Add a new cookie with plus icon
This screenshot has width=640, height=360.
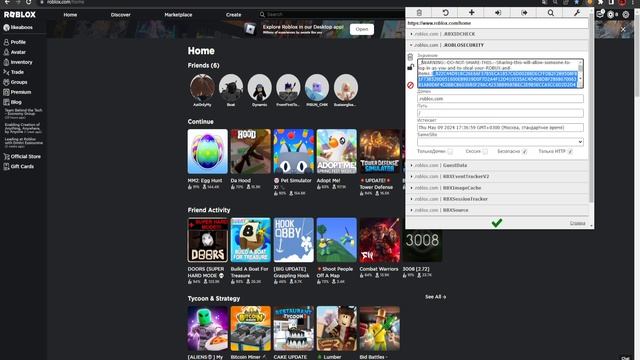click(471, 13)
